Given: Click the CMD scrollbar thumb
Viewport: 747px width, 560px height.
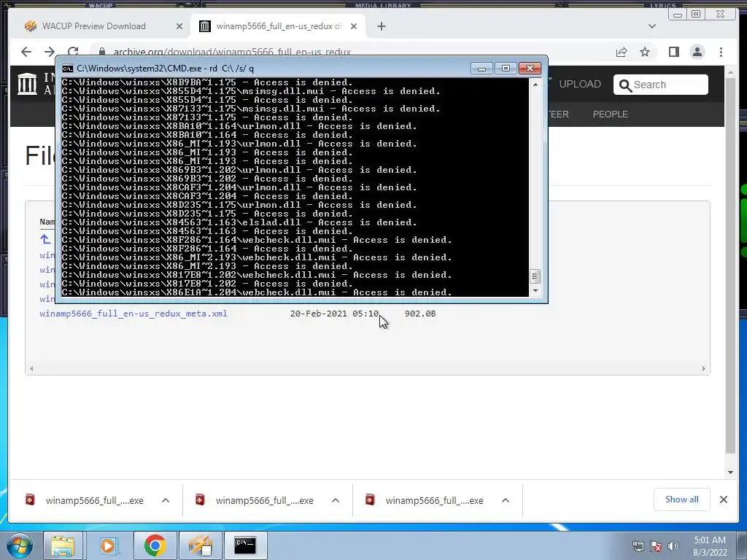Looking at the screenshot, I should [535, 276].
